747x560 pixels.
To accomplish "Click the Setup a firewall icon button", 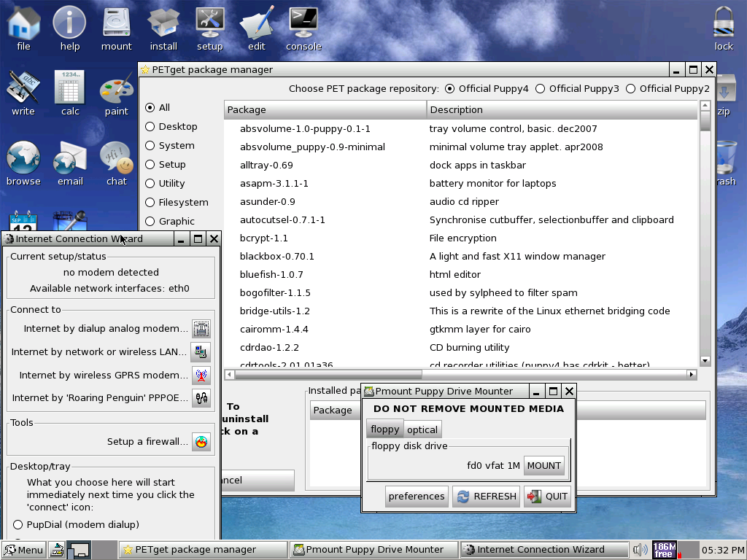I will 201,442.
